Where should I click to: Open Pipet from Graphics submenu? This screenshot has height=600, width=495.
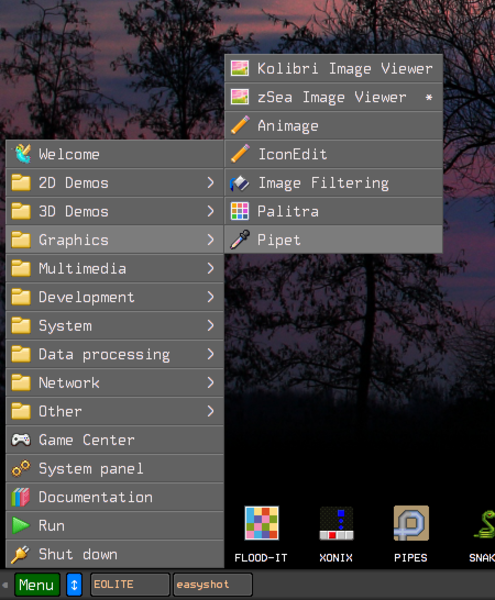coord(334,240)
